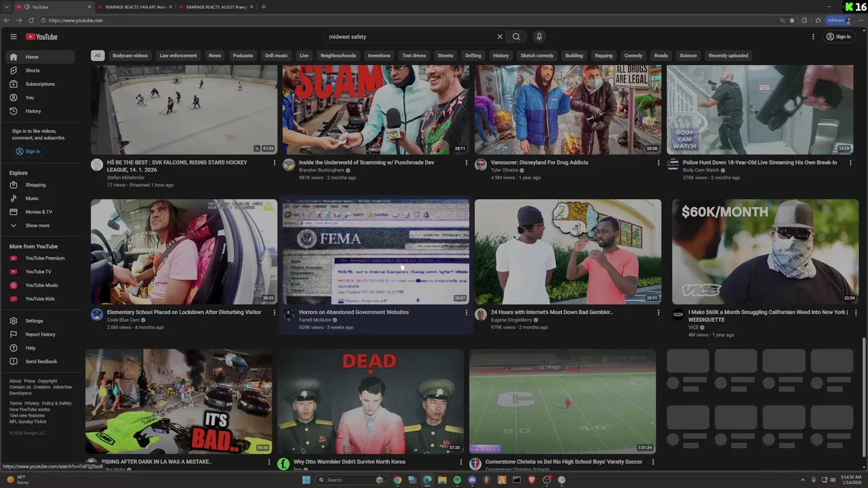This screenshot has height=488, width=868.
Task: Select the All filter chip
Action: point(98,56)
